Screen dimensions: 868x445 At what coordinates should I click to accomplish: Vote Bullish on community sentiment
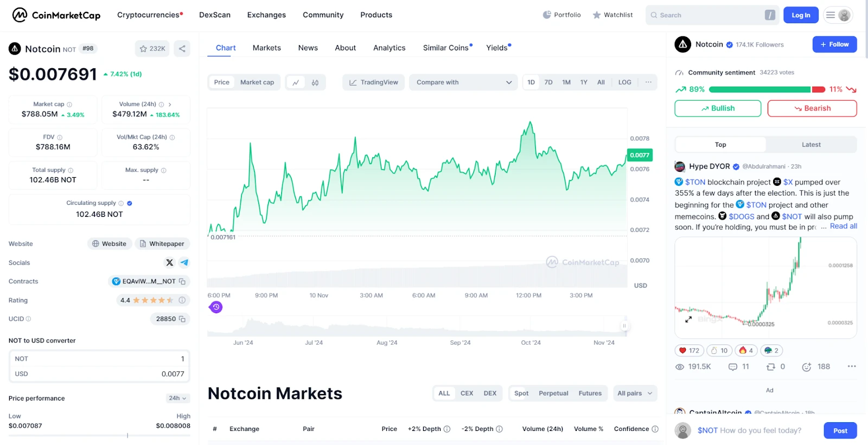[718, 108]
